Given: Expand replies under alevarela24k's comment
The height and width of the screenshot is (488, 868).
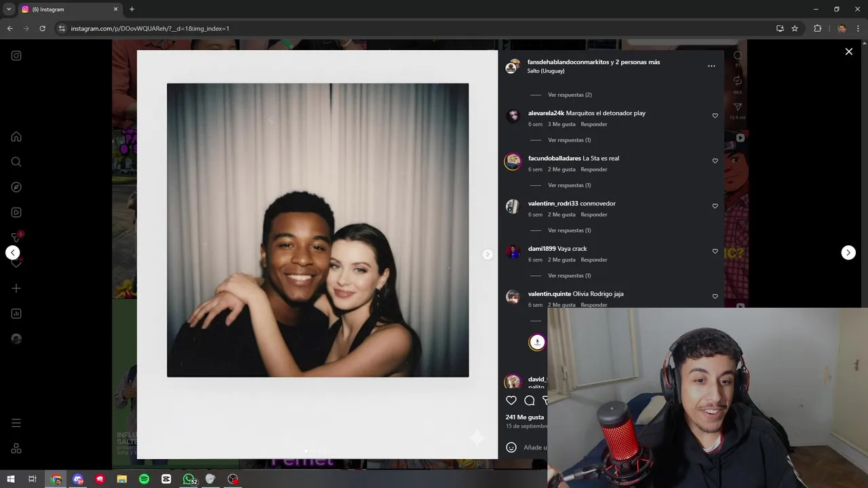Looking at the screenshot, I should point(570,140).
